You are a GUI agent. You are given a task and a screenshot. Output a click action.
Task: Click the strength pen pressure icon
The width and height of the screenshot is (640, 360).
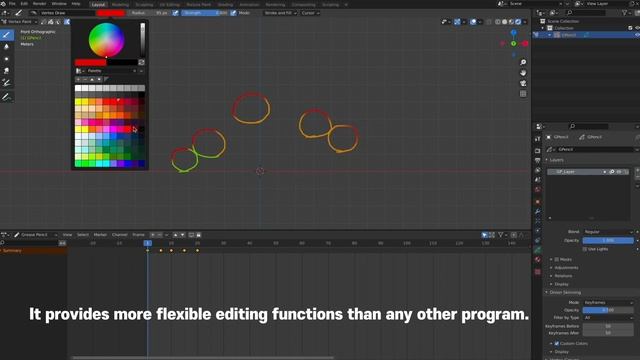tap(233, 13)
